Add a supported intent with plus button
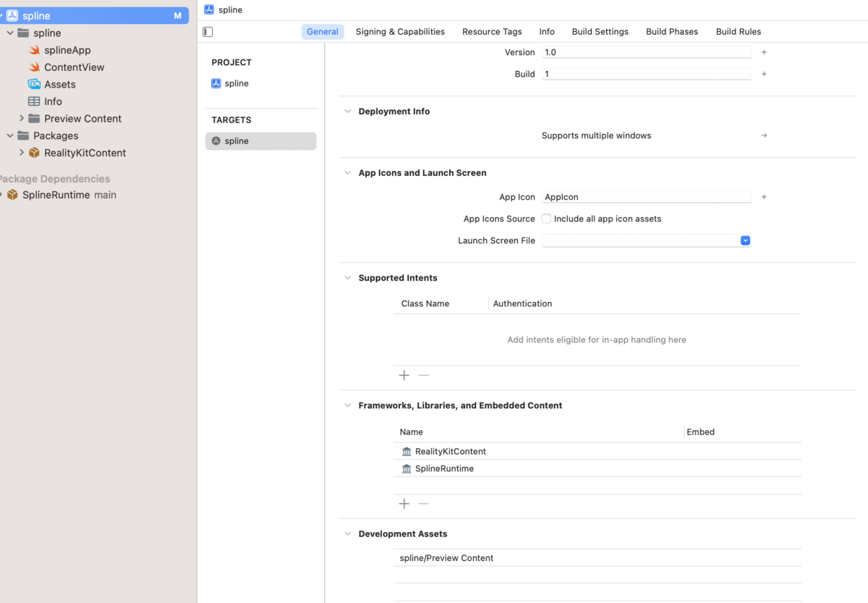Screen dimensions: 868x603 point(404,375)
